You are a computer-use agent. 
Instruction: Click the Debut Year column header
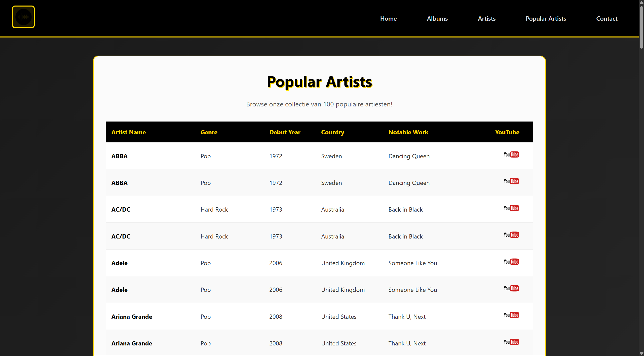[x=285, y=132]
